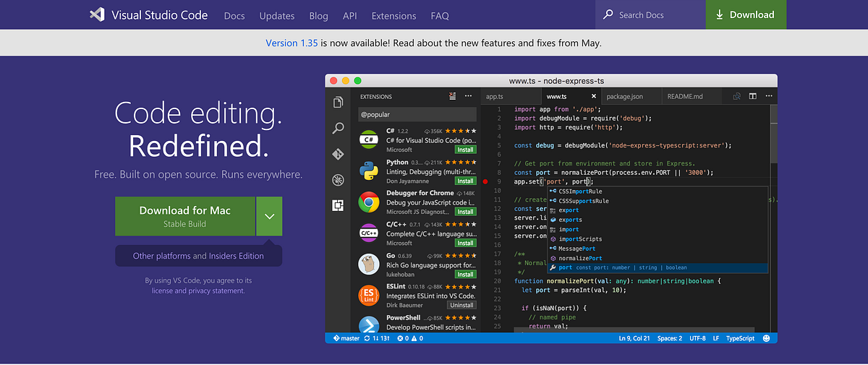Click Ln 9, Col 21 in status bar
868x365 pixels.
[x=634, y=338]
